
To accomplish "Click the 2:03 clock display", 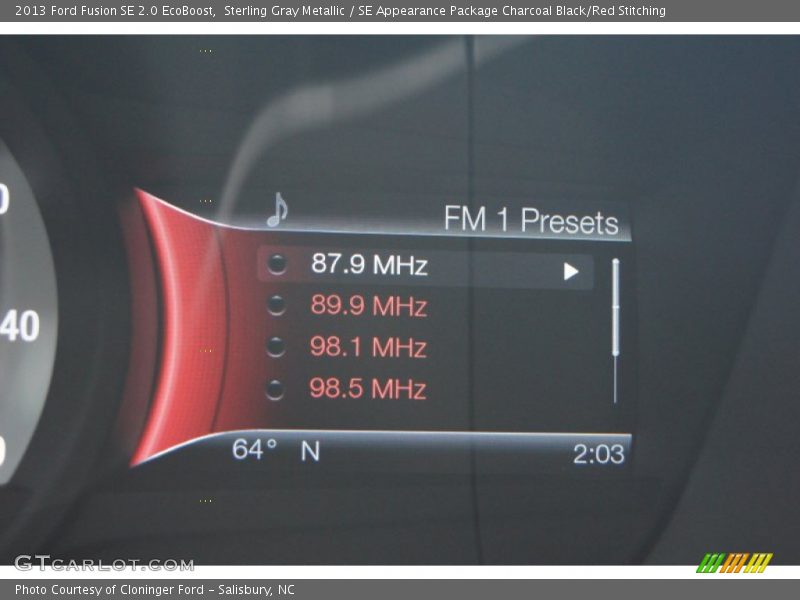I will (x=598, y=454).
